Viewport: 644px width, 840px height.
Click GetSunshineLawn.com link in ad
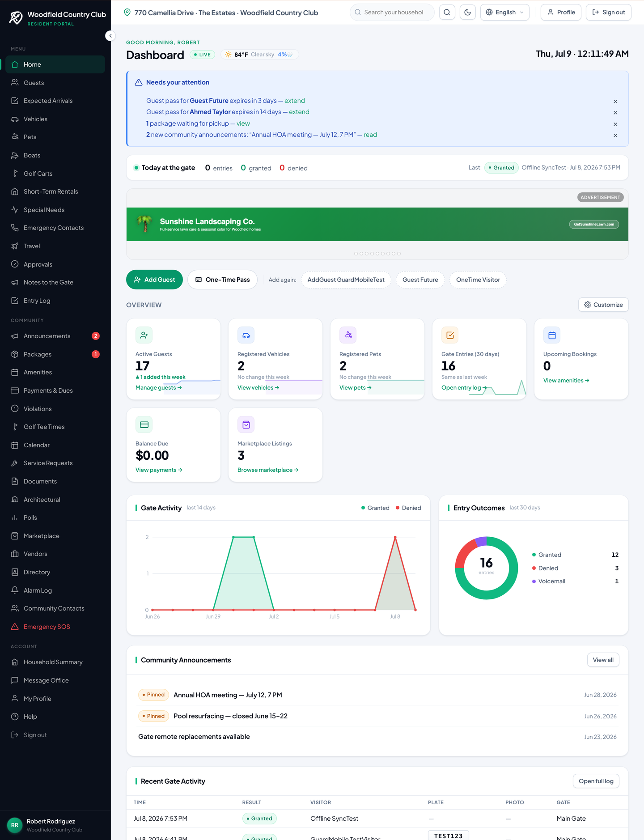[x=594, y=224]
